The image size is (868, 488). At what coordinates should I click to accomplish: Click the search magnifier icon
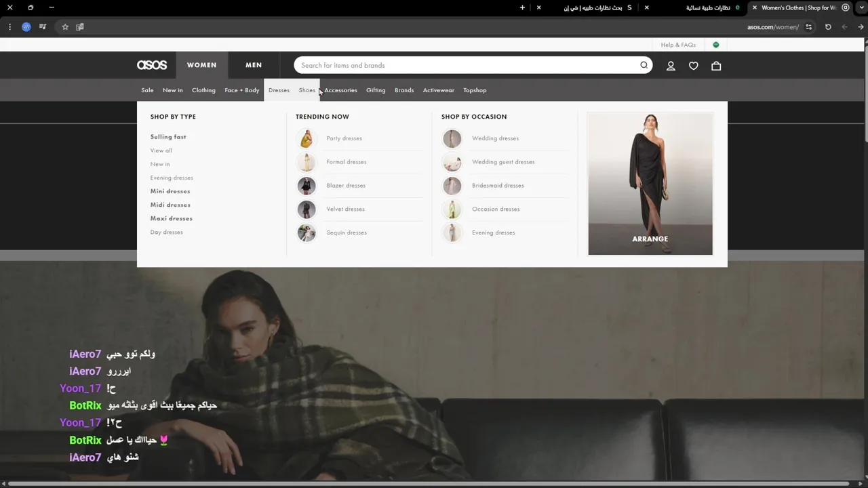pos(644,65)
